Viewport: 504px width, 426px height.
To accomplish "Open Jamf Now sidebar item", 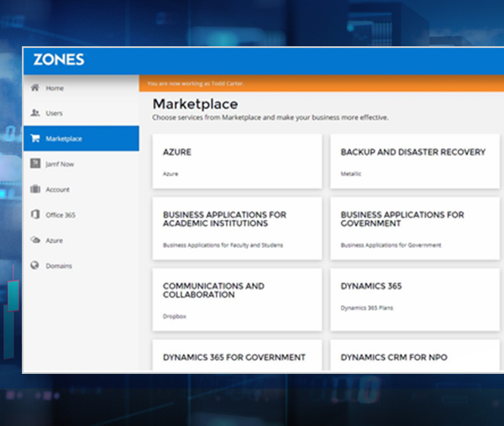I will click(81, 164).
